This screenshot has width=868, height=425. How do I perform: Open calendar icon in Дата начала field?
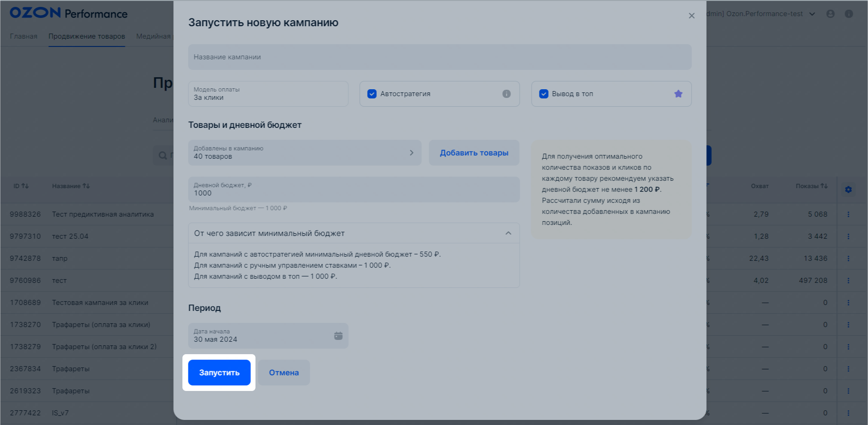[338, 336]
